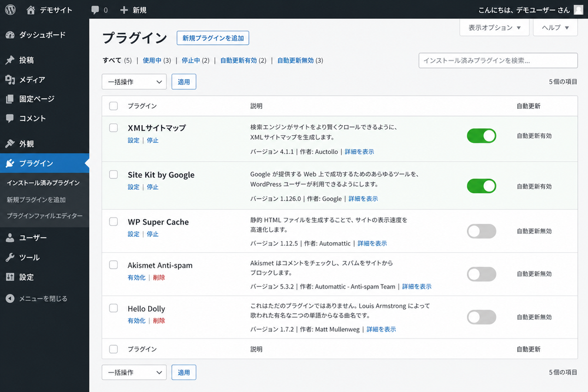
Task: Open 詳細を表示 for XMLサイトマップ
Action: [359, 152]
